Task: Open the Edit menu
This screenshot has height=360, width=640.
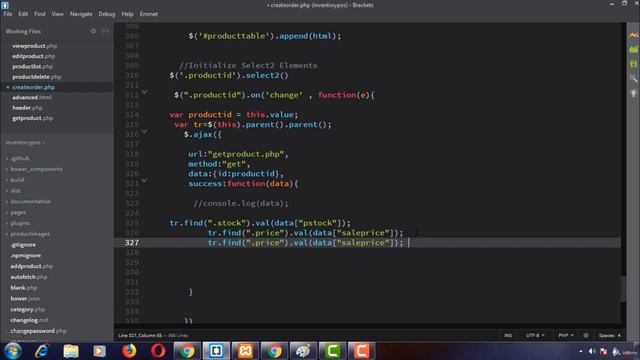Action: pos(23,14)
